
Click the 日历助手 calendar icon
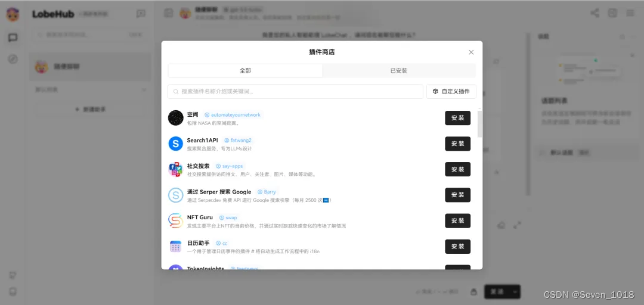tap(175, 247)
